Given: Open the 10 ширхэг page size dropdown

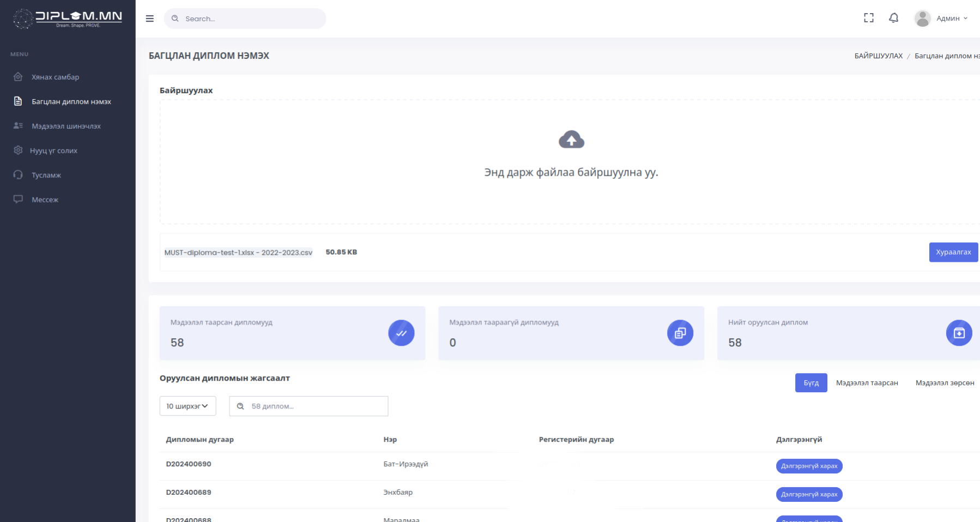Looking at the screenshot, I should coord(188,406).
